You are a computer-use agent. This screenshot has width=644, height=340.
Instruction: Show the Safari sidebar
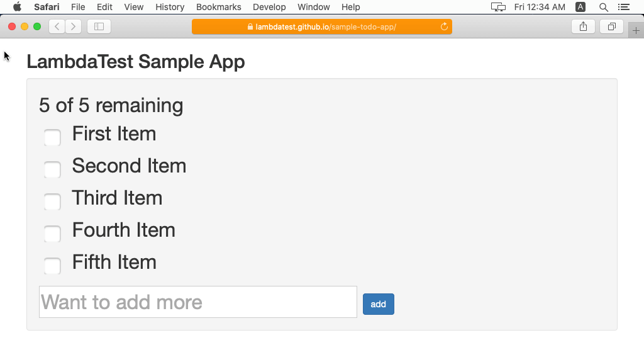pyautogui.click(x=99, y=26)
